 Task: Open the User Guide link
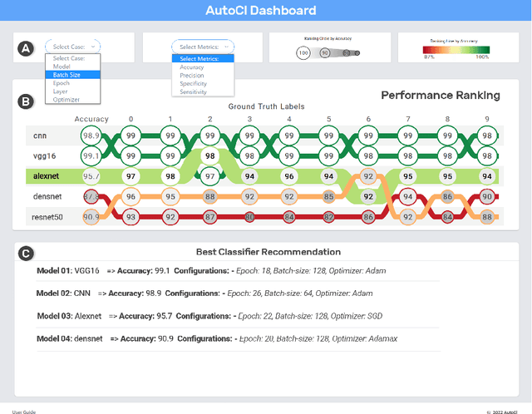click(24, 412)
